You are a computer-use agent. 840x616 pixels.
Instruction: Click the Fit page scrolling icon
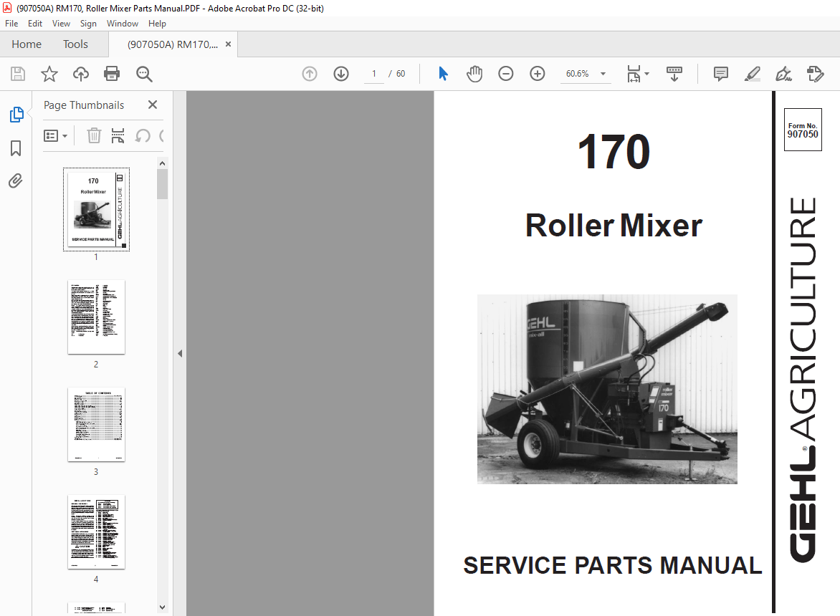(634, 74)
